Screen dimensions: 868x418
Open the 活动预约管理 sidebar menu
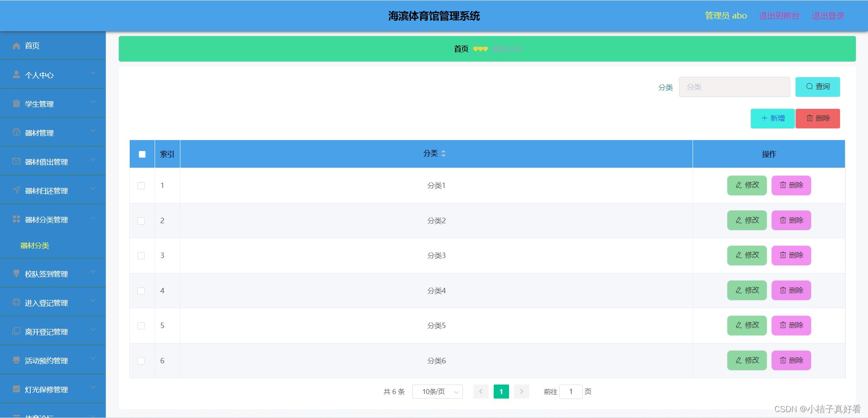coord(53,360)
